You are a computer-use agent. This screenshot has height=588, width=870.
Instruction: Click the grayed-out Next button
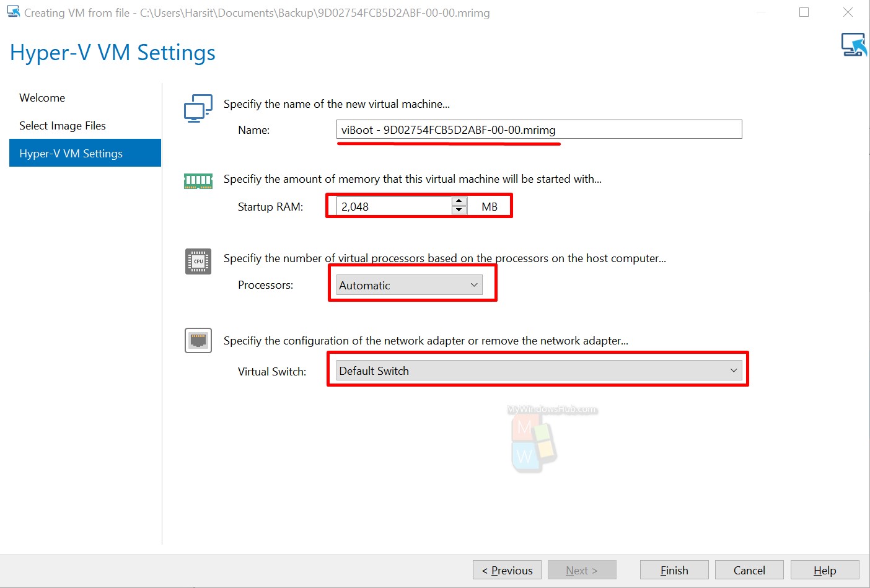pyautogui.click(x=582, y=570)
